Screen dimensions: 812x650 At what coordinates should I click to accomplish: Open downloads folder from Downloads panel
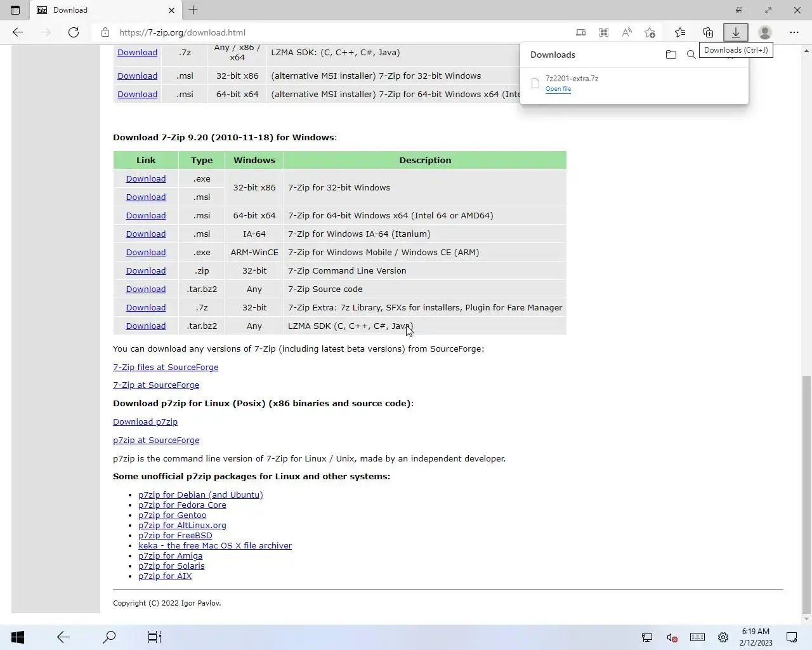pyautogui.click(x=671, y=55)
